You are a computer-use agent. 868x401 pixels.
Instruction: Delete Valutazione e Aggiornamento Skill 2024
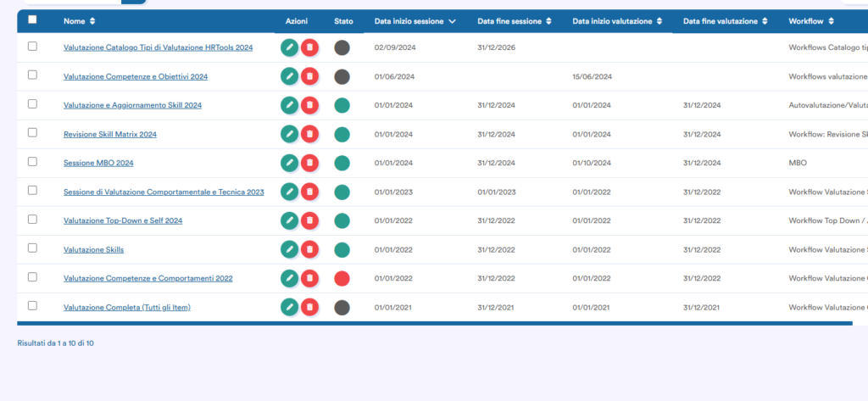309,105
